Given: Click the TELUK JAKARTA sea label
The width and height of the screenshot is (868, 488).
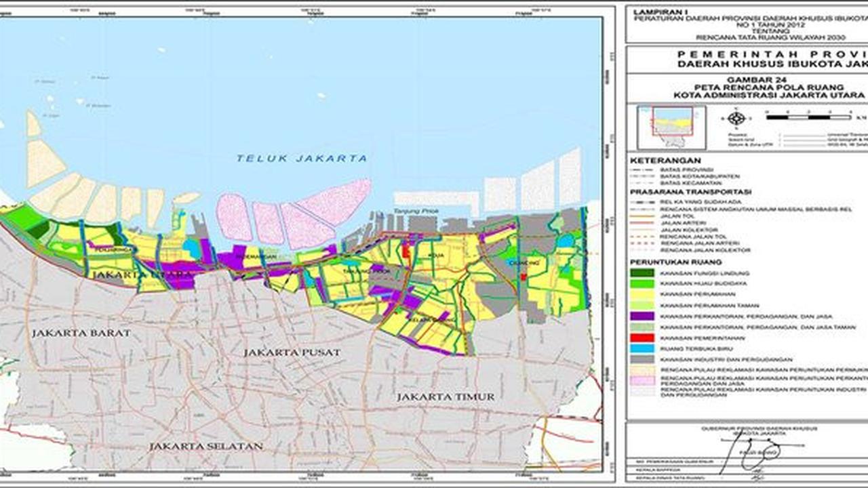Looking at the screenshot, I should click(x=302, y=158).
